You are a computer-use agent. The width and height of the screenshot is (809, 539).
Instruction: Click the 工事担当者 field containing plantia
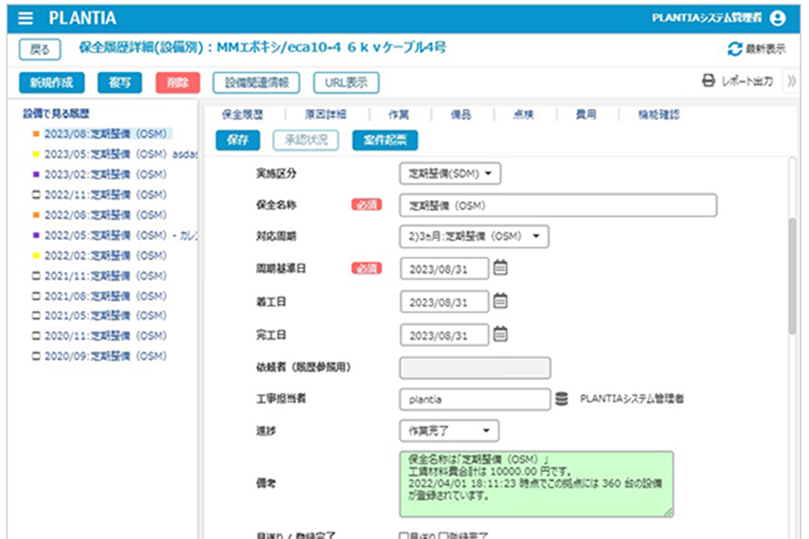coord(475,399)
